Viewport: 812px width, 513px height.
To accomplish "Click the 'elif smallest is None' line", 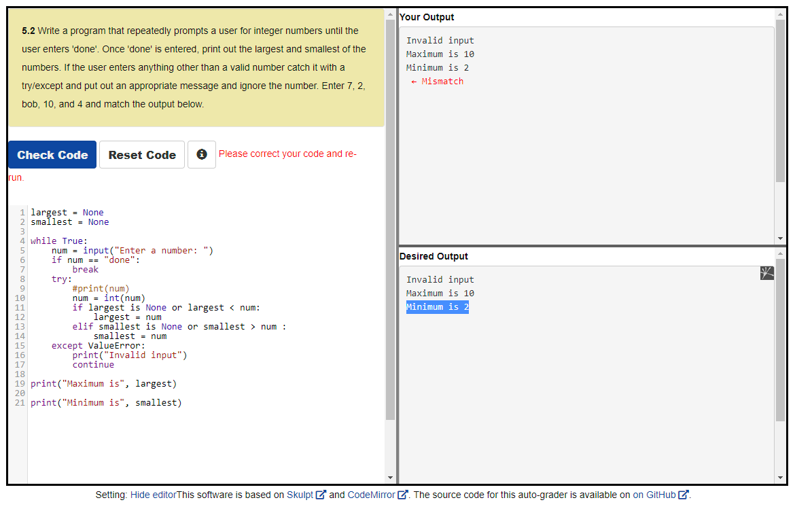I will pyautogui.click(x=179, y=327).
